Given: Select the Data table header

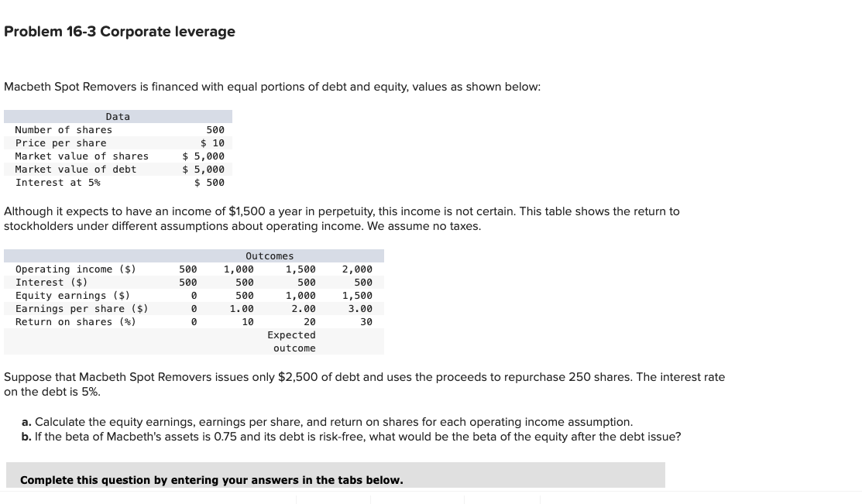Looking at the screenshot, I should pos(118,116).
